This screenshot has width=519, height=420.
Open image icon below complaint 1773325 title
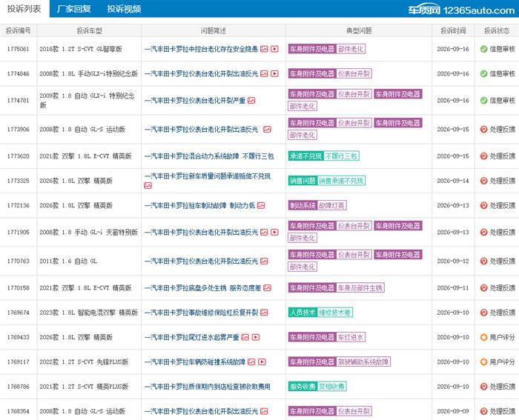(x=148, y=185)
